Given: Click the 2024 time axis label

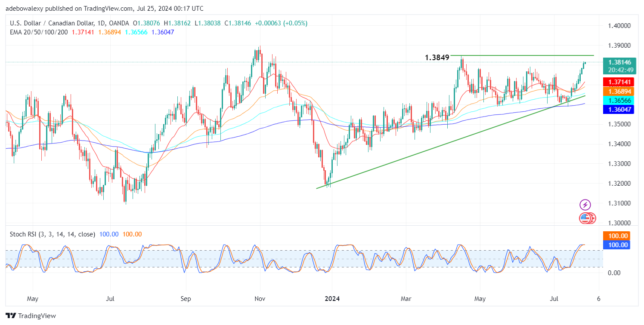Looking at the screenshot, I should click(332, 298).
